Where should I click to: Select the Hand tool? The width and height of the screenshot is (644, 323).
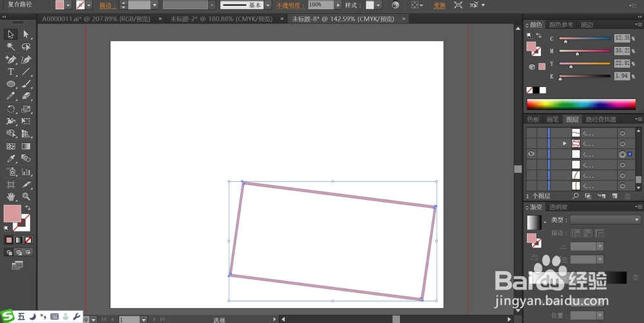(11, 197)
